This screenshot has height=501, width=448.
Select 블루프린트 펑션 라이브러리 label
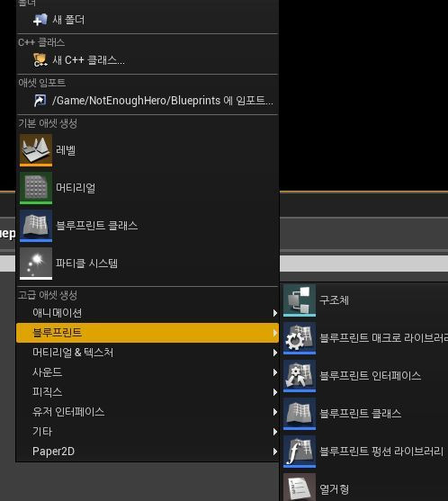click(x=381, y=452)
